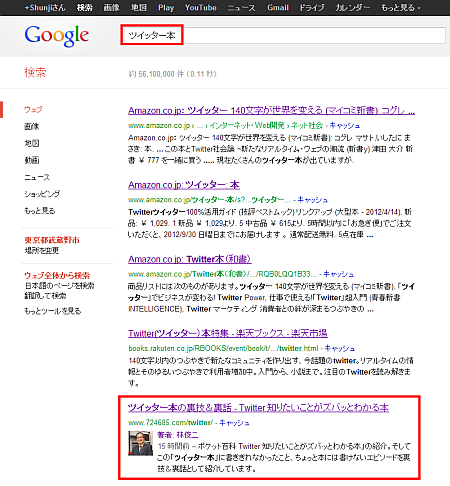Viewport: 450px width, 486px height.
Task: Click author link 著者: 林俊二
Action: tap(177, 435)
